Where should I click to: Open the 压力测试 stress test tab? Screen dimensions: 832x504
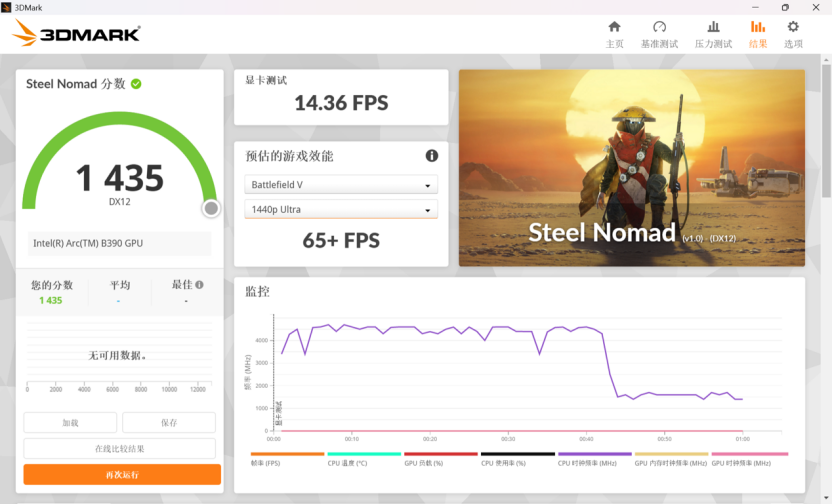pos(713,34)
